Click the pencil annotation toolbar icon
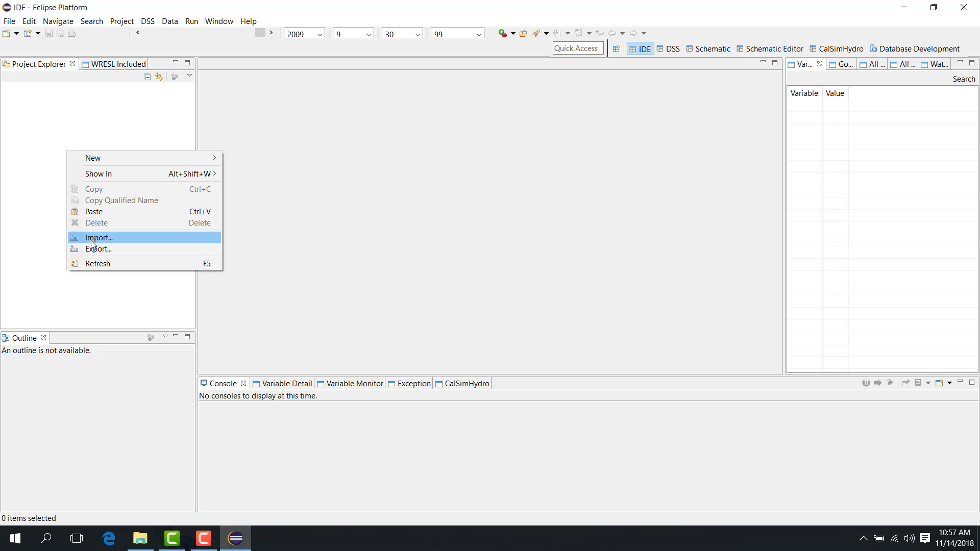 (x=536, y=33)
